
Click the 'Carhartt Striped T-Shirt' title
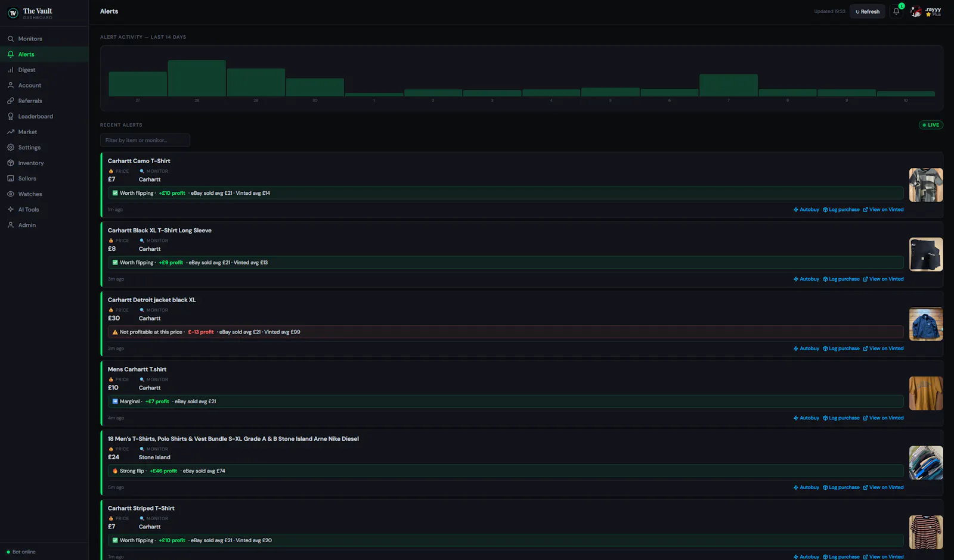click(x=141, y=508)
